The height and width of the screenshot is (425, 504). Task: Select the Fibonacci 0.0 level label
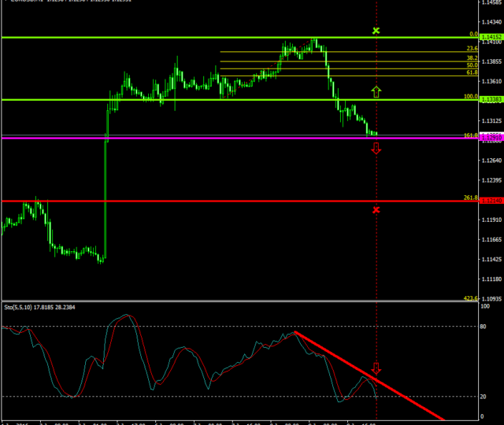(474, 34)
